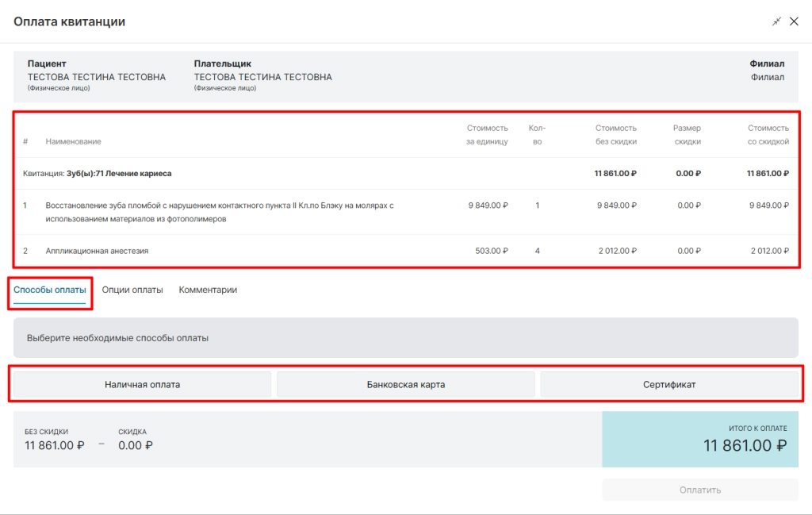This screenshot has height=515, width=812.
Task: Select the Восстановление зуба пломбой service row
Action: [406, 212]
